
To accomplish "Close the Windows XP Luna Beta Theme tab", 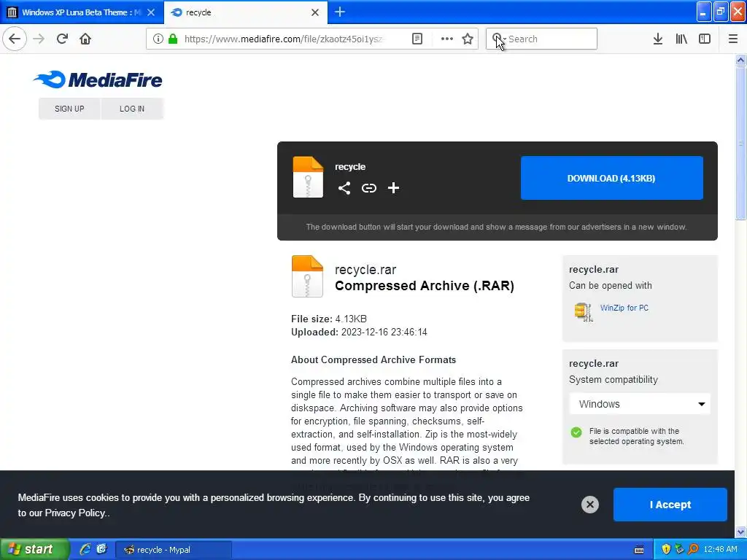I will pos(151,12).
